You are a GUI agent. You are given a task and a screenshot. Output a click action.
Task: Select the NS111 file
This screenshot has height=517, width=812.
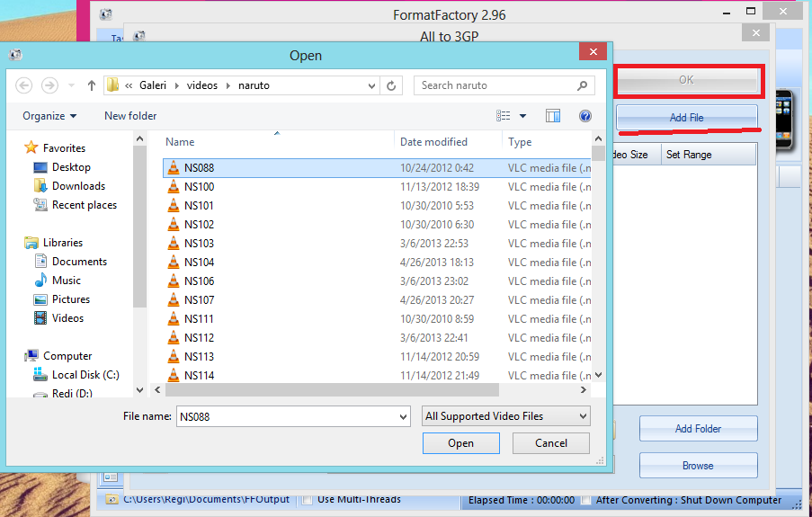pos(377,318)
